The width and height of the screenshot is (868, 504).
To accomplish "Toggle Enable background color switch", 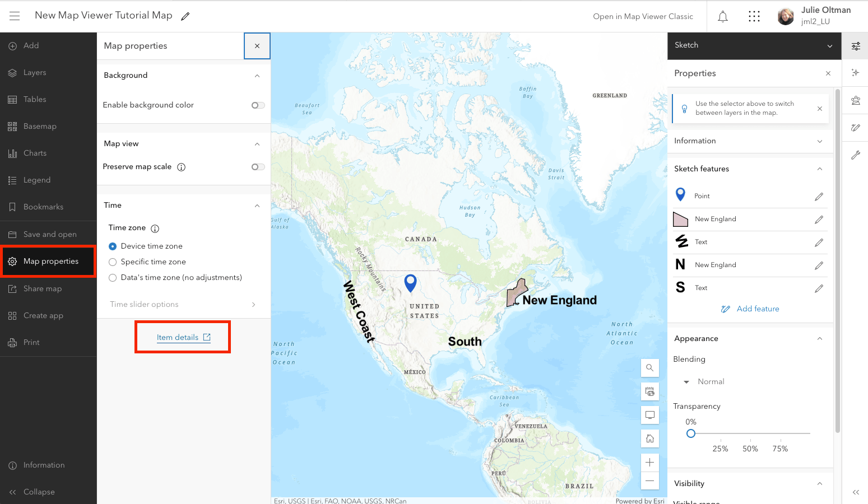I will tap(258, 105).
